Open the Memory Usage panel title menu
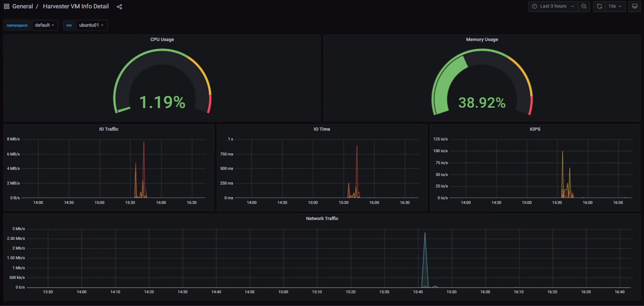The image size is (644, 306). tap(482, 39)
